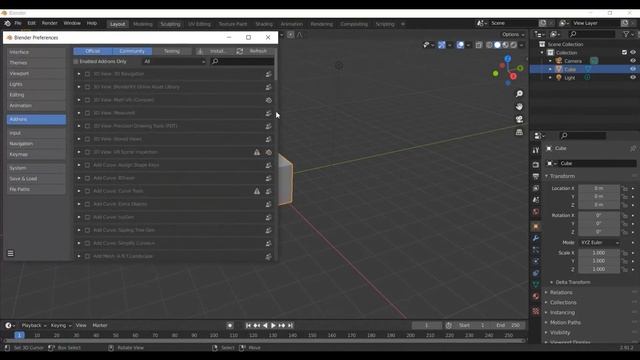Open the Render properties tab icon

coord(536,165)
